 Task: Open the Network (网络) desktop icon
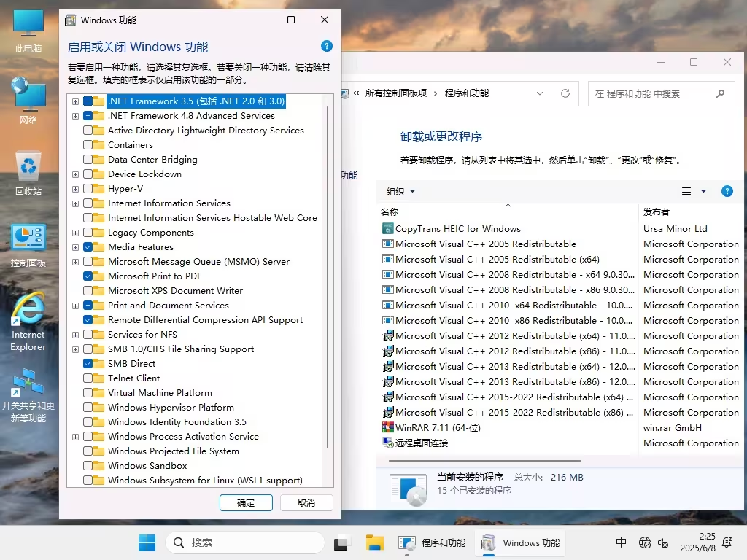point(28,101)
